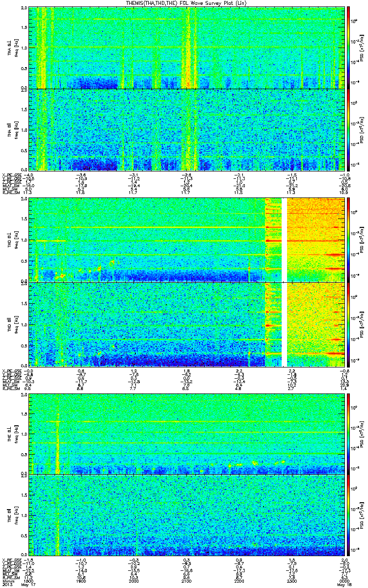Click the THD B⊥ freq [Hz] axis label
This screenshot has height=588, width=368.
16,239
